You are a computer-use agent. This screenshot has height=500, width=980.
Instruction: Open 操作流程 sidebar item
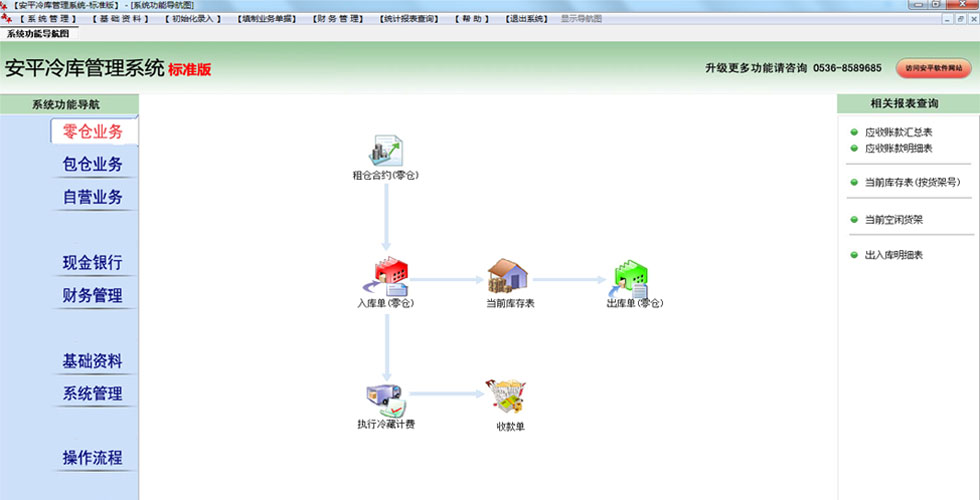click(93, 458)
